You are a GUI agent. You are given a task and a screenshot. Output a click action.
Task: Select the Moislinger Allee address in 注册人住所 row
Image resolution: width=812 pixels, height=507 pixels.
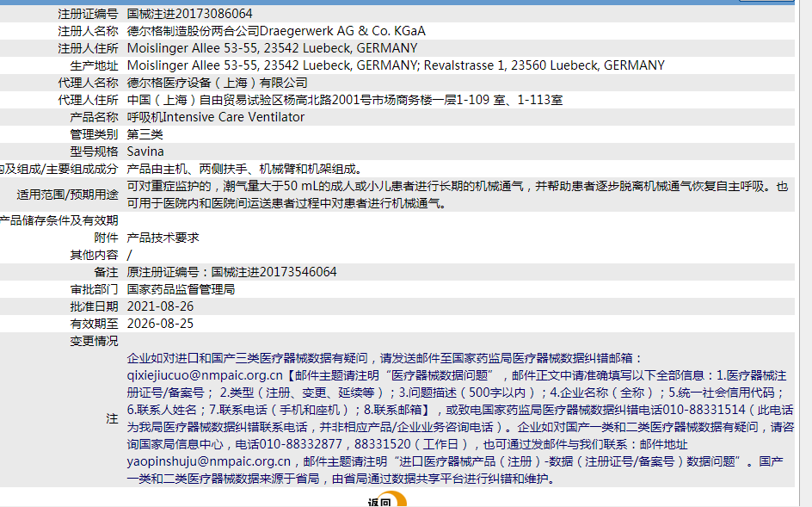(273, 48)
